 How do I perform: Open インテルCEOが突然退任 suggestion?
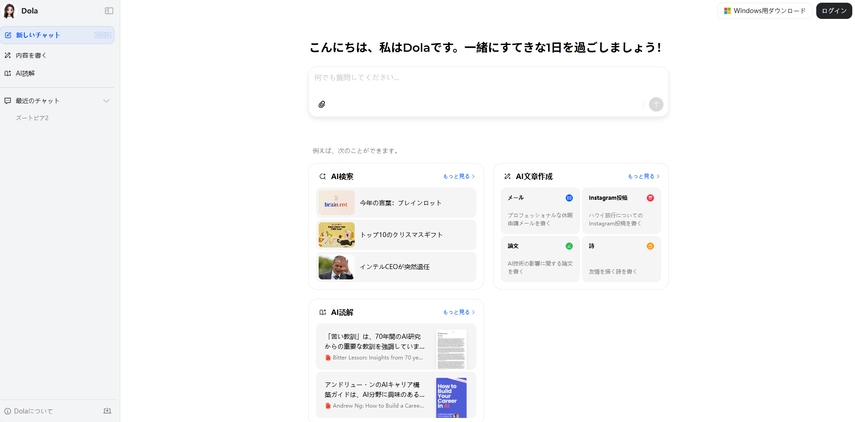tap(396, 267)
